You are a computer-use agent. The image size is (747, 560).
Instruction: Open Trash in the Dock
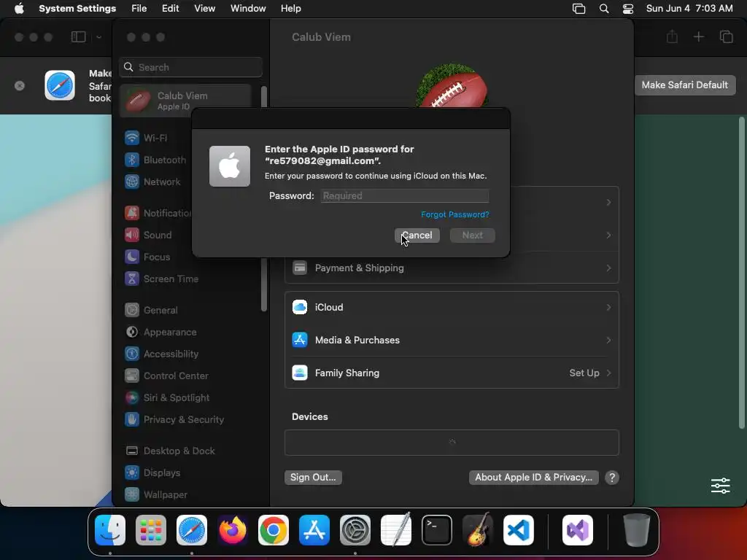click(636, 530)
